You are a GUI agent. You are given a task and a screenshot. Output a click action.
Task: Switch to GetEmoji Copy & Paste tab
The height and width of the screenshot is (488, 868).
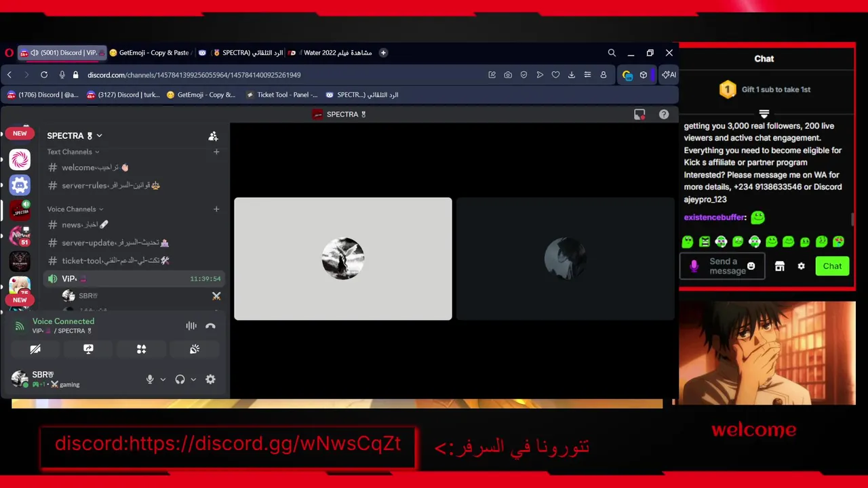[150, 52]
